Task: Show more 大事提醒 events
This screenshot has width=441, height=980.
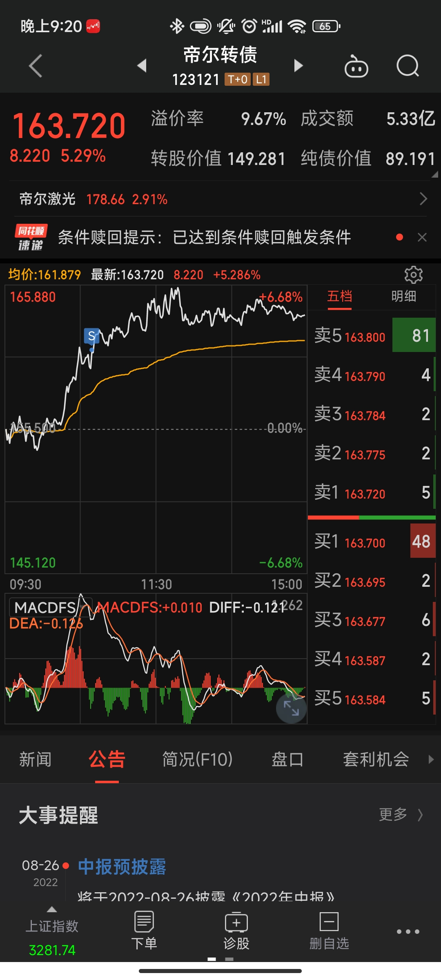Action: tap(400, 815)
